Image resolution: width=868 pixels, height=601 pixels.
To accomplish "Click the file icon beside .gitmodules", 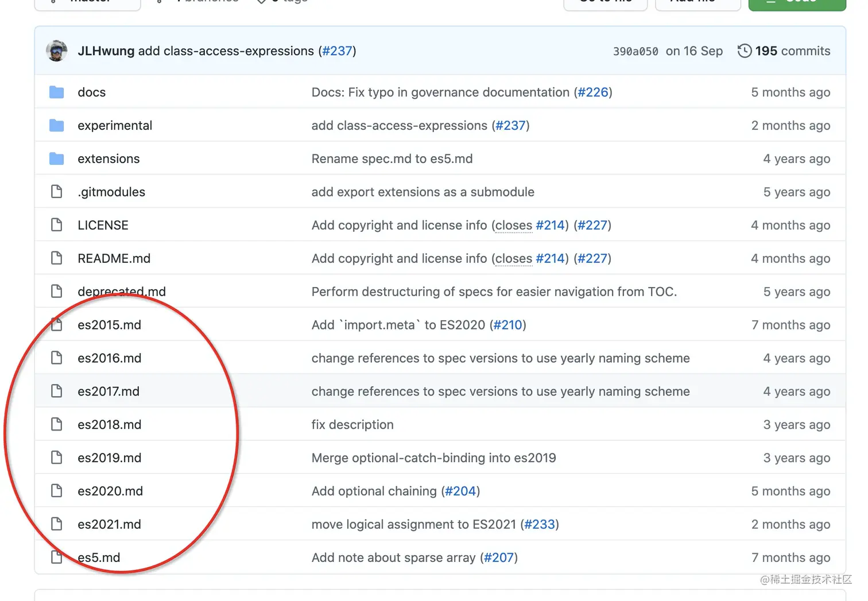I will (56, 191).
